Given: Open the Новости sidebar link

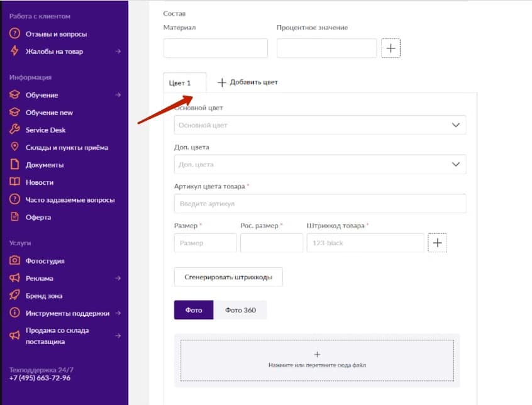Looking at the screenshot, I should [x=39, y=182].
